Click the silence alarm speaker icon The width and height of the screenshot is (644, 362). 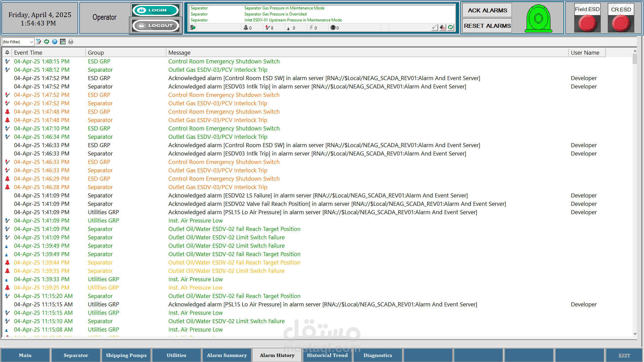[443, 27]
